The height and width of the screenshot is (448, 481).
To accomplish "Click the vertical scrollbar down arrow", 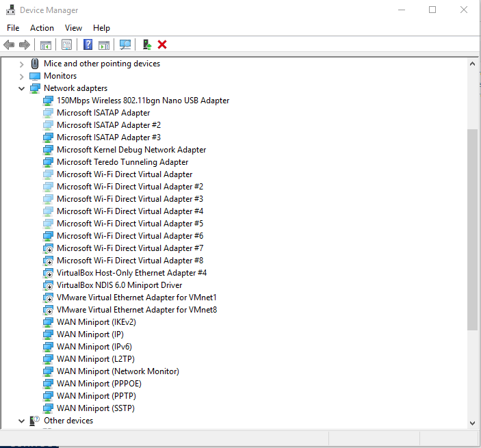I will point(472,423).
